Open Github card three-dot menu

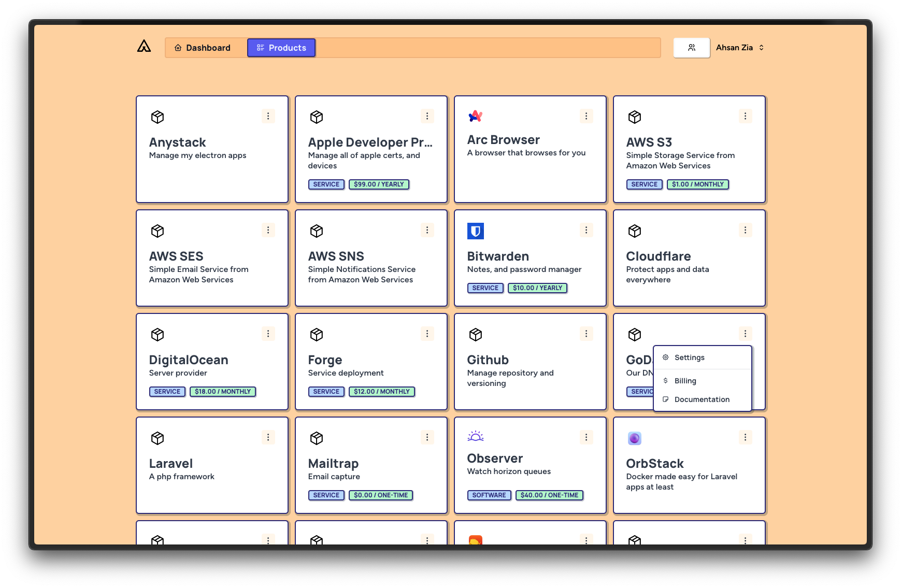point(586,334)
